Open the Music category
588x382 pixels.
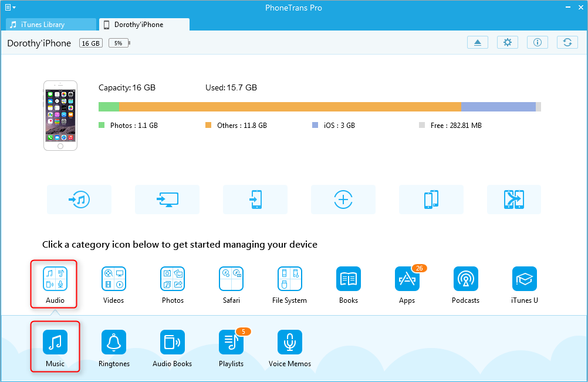coord(55,342)
